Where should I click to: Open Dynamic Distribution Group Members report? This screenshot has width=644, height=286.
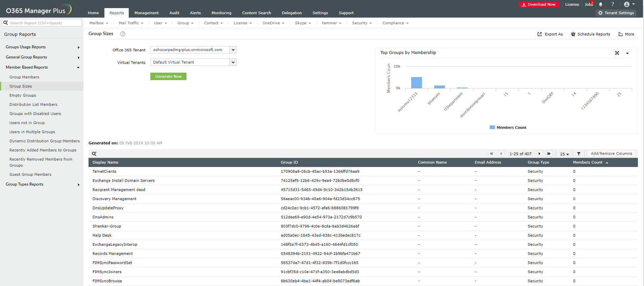(45, 141)
